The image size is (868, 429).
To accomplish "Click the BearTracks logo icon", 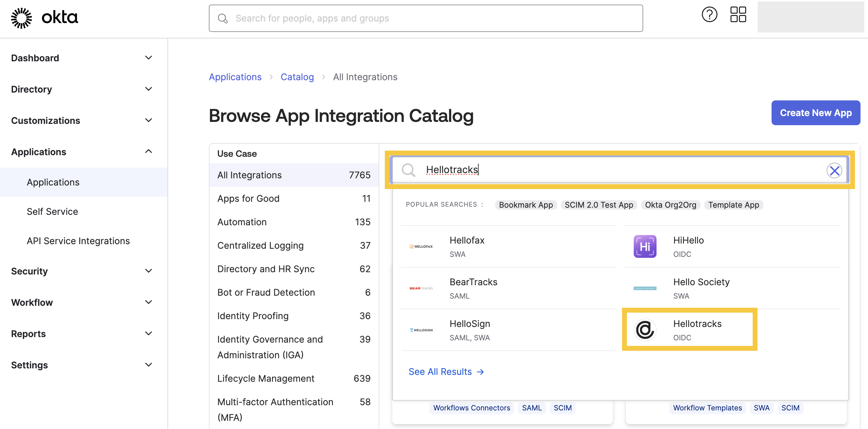I will tap(421, 288).
